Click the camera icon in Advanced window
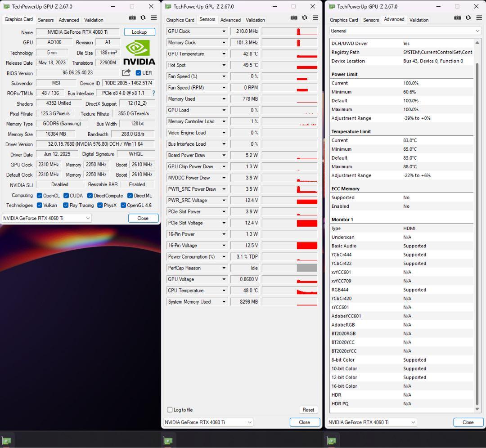 (x=457, y=18)
